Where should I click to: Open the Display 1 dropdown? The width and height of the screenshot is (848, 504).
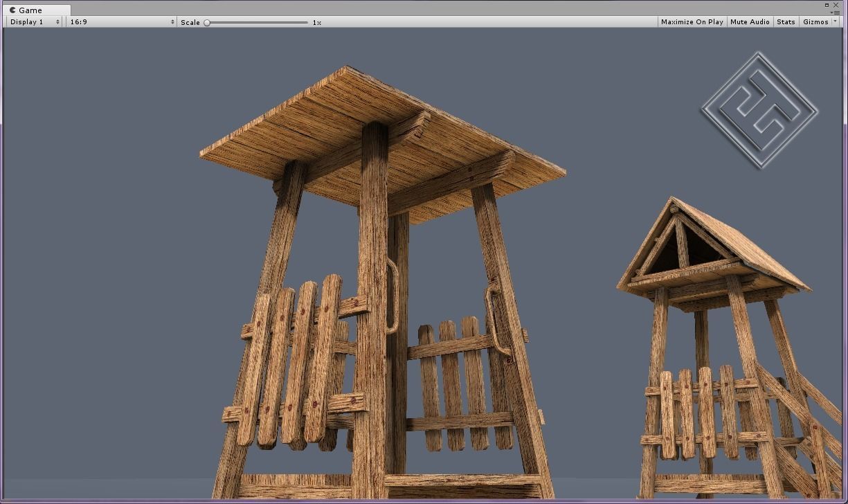pyautogui.click(x=35, y=22)
